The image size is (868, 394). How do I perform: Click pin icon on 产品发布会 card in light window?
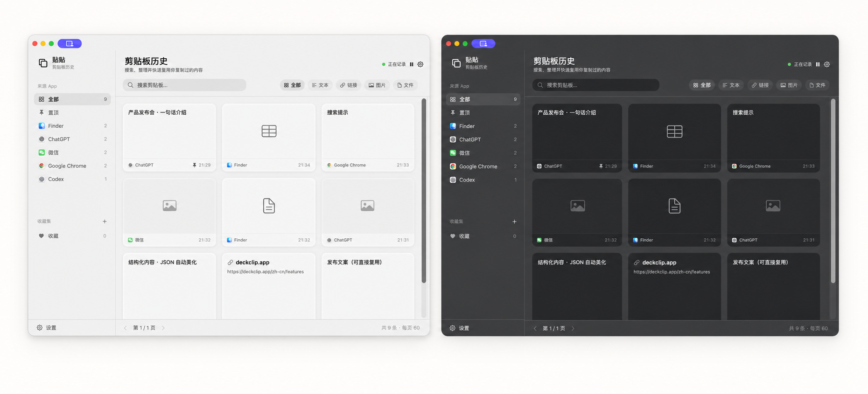click(194, 165)
